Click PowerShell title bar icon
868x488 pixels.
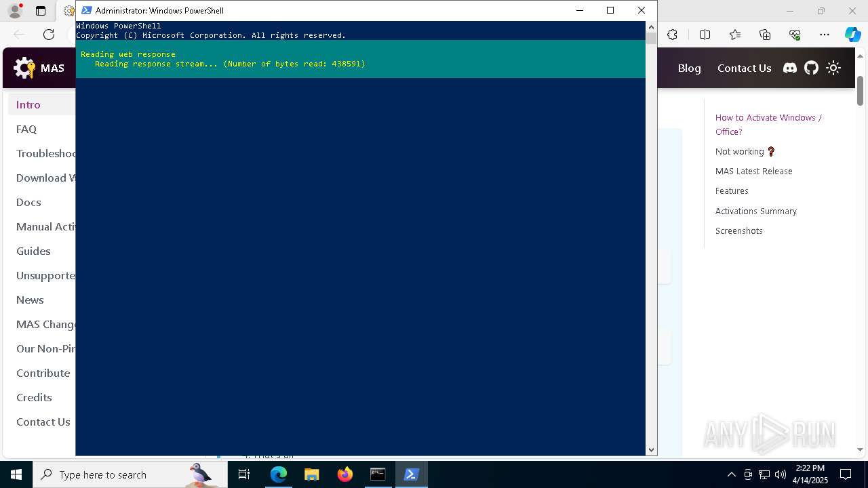pyautogui.click(x=87, y=10)
